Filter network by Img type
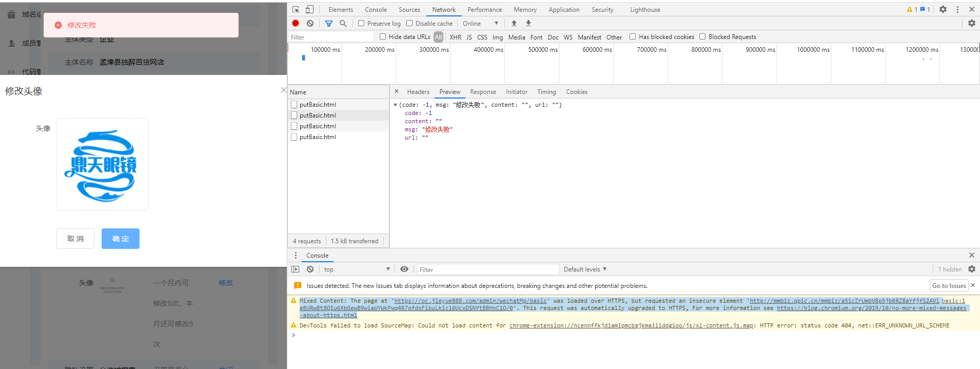Image resolution: width=980 pixels, height=369 pixels. tap(498, 37)
